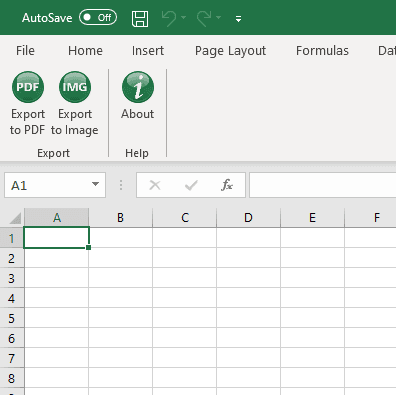Click the formula bar resize dots handle
This screenshot has height=395, width=396.
click(121, 185)
